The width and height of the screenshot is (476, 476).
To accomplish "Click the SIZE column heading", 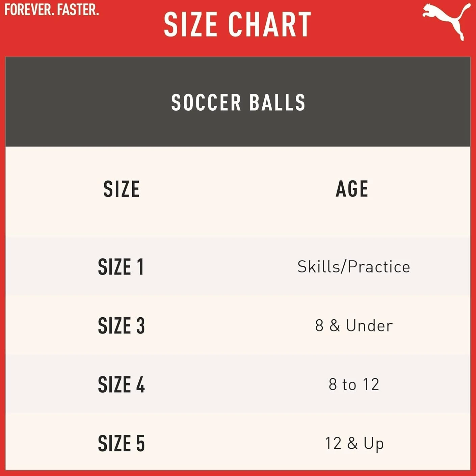I will coord(122,189).
